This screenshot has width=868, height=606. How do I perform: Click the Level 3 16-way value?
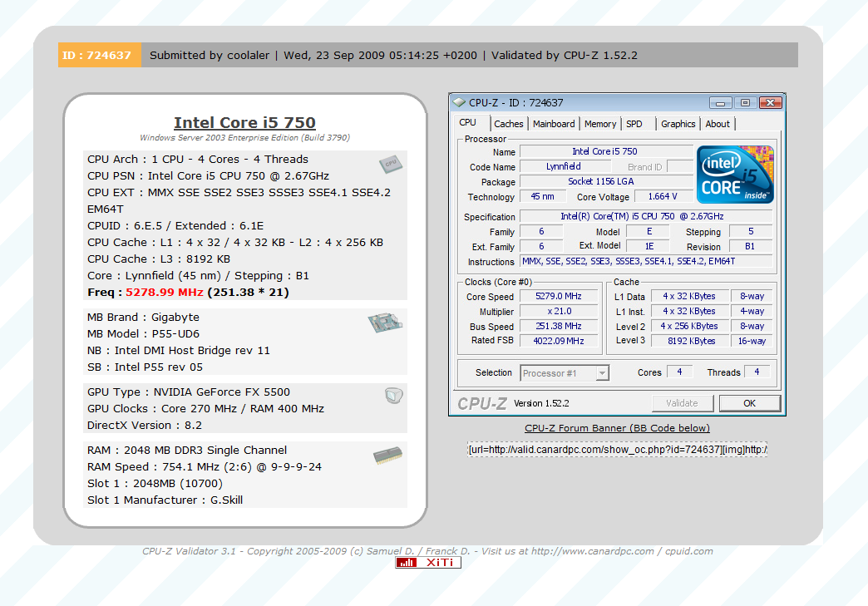tap(752, 341)
